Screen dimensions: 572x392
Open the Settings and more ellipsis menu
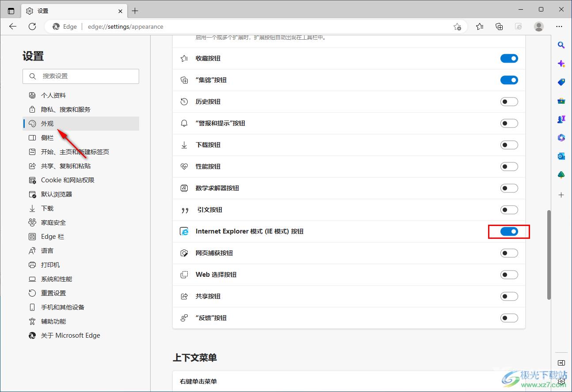coord(559,26)
